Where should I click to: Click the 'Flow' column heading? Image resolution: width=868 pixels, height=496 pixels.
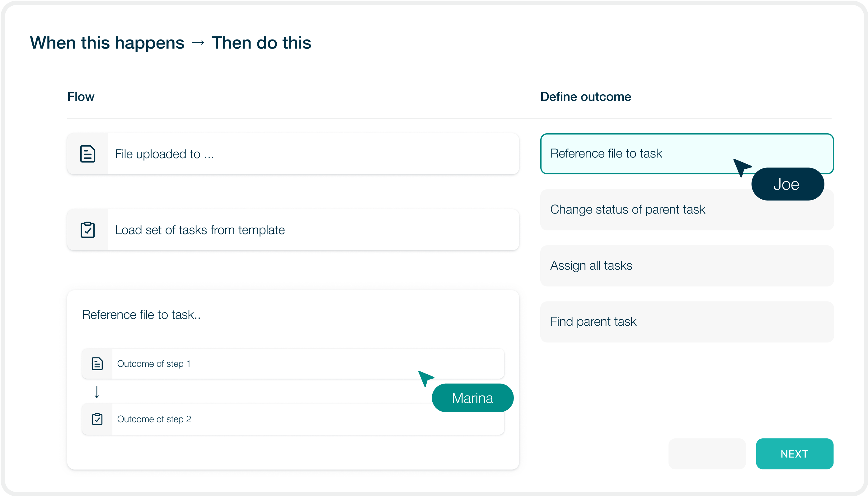81,97
